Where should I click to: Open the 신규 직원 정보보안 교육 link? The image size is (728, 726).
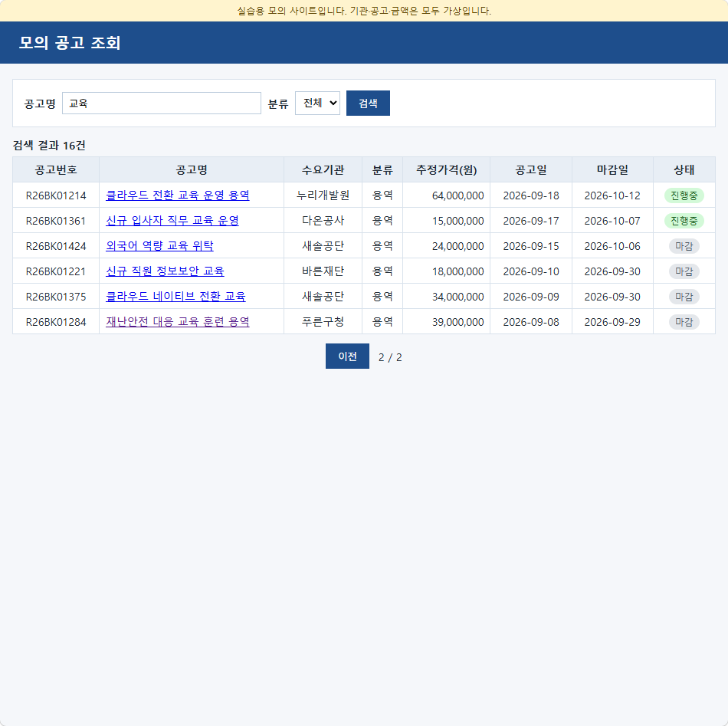pos(165,271)
